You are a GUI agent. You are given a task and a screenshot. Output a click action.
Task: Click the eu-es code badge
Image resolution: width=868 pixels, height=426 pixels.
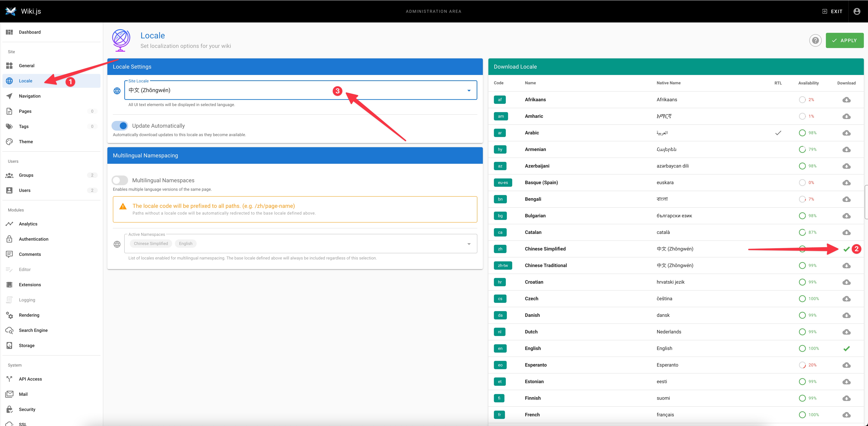[503, 182]
